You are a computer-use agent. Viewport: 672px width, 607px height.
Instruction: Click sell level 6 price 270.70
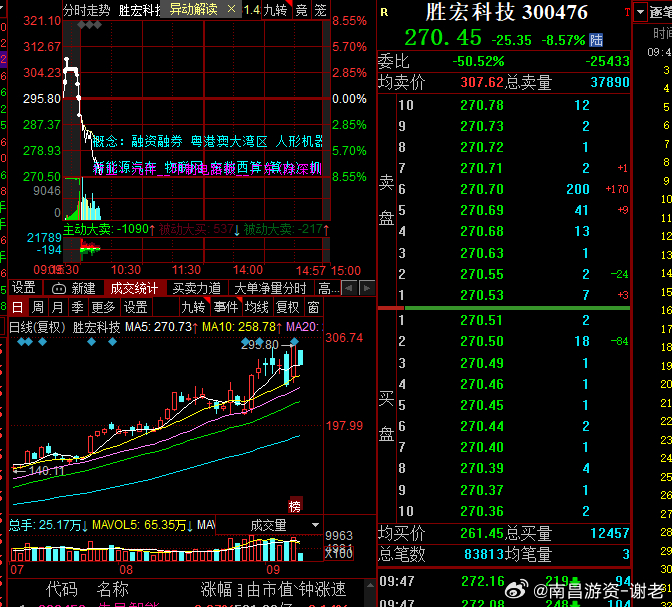[x=482, y=189]
